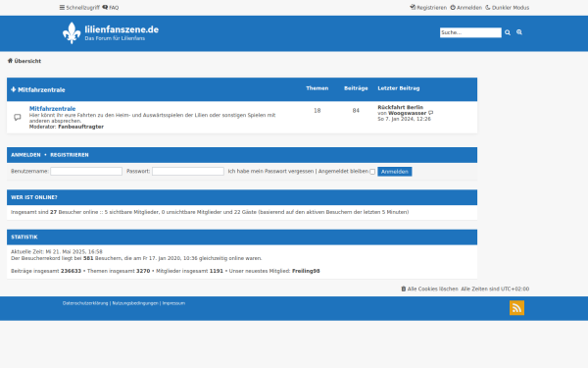Click the Registrieren icon in top bar

click(x=413, y=7)
